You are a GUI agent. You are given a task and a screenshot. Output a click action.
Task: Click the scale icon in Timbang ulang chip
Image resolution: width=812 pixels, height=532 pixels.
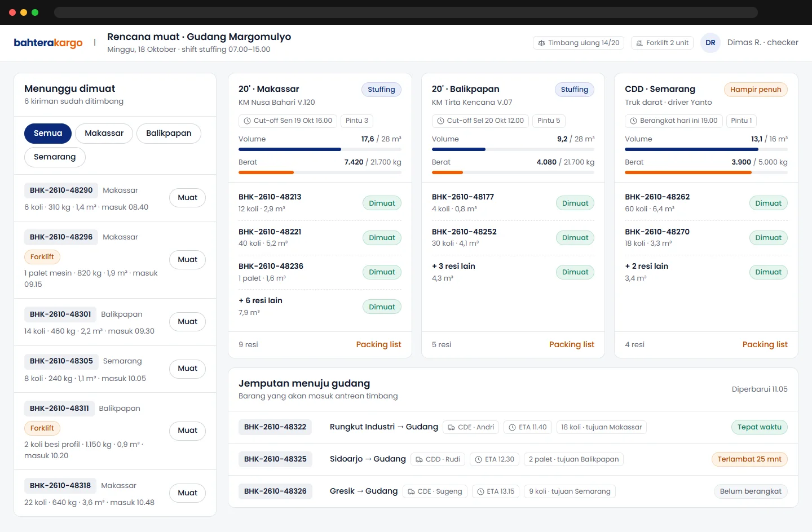(541, 43)
